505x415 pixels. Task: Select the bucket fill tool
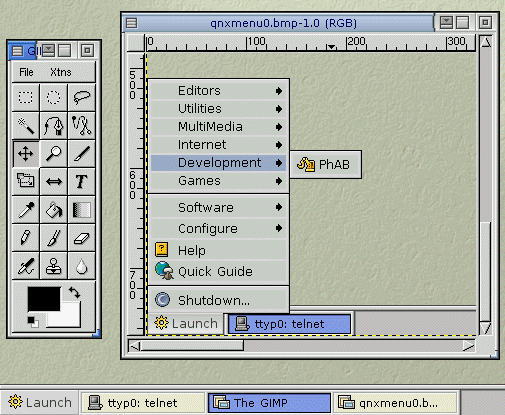(53, 210)
